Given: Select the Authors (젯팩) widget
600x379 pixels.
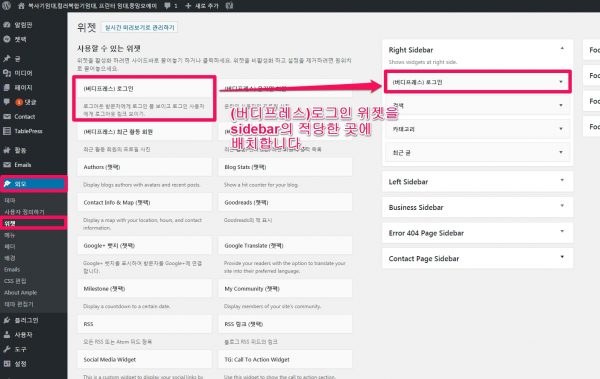Looking at the screenshot, I should tap(144, 167).
